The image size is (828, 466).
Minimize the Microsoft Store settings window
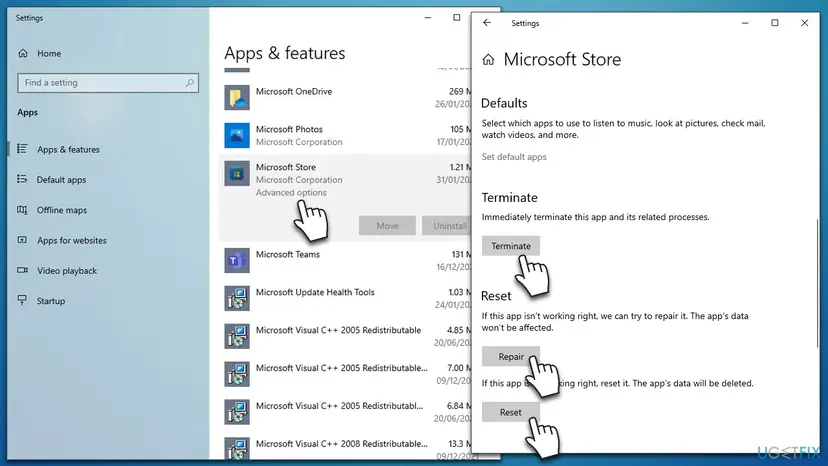tap(745, 23)
